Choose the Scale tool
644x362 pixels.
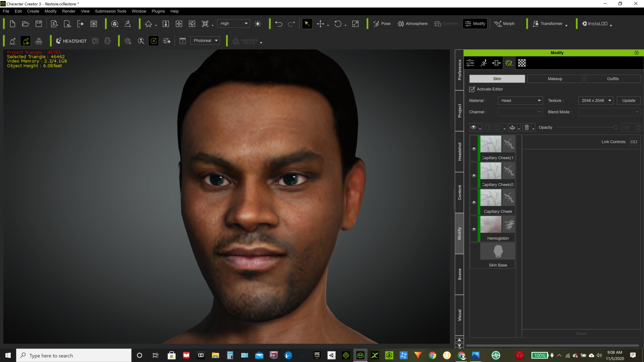point(355,24)
